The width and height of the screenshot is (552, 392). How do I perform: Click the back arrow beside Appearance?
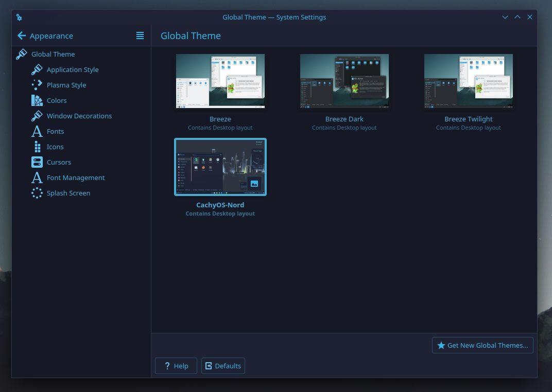tap(21, 35)
